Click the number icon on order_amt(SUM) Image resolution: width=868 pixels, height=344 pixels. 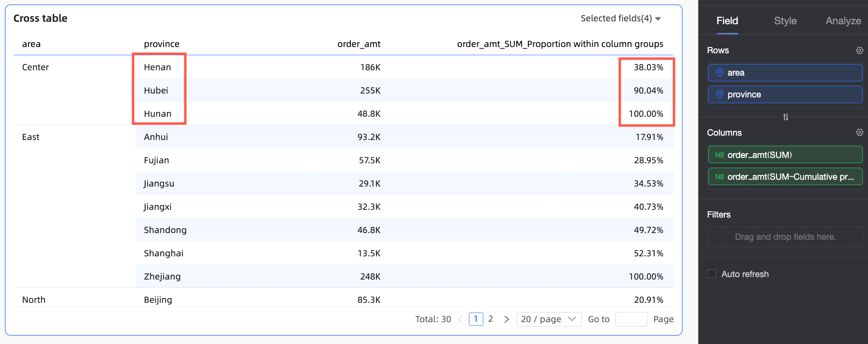[x=719, y=155]
